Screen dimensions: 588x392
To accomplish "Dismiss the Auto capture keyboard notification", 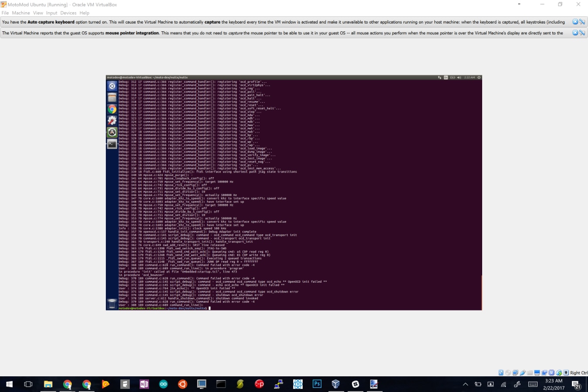I will tap(575, 22).
